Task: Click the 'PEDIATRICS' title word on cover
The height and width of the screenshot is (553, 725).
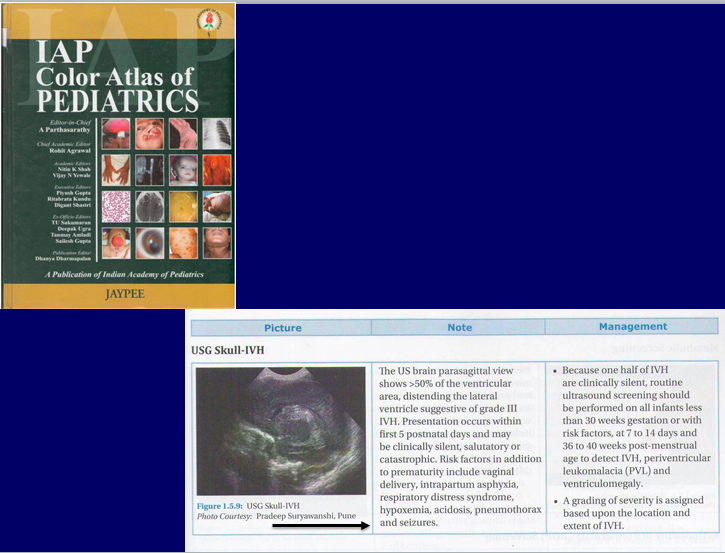Action: pyautogui.click(x=117, y=101)
